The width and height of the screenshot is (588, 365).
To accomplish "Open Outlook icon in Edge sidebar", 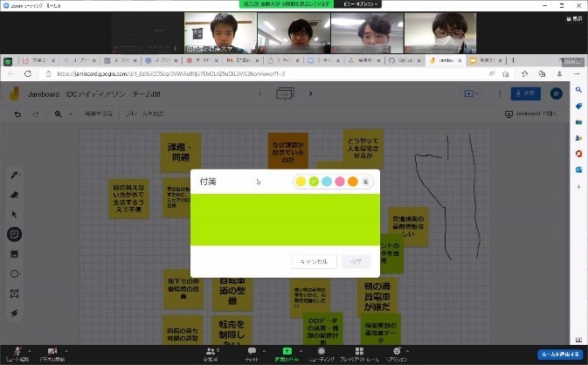I will tap(578, 169).
